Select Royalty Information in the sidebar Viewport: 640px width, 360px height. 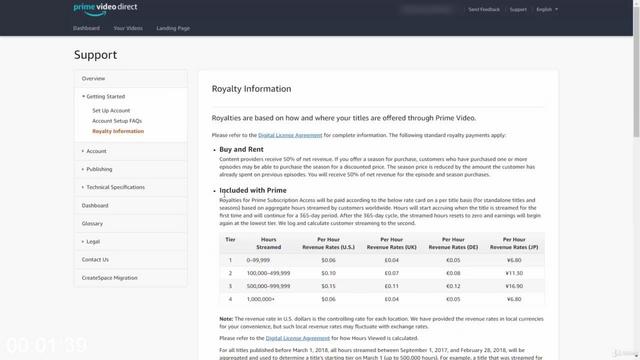(118, 131)
